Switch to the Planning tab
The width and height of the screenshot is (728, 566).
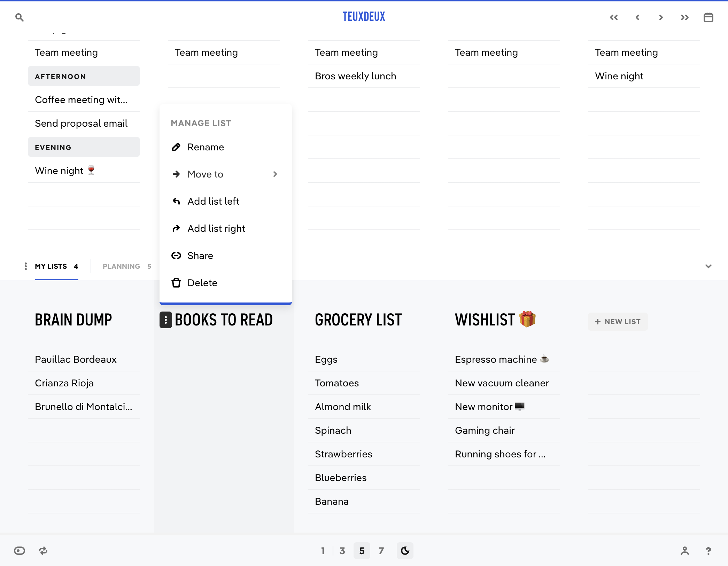[x=127, y=266]
